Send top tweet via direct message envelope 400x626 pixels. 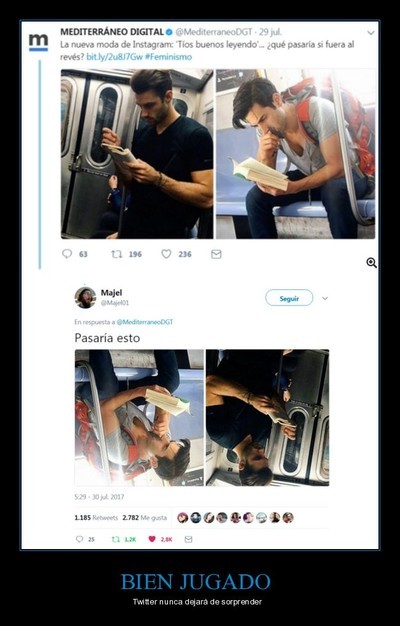click(216, 254)
